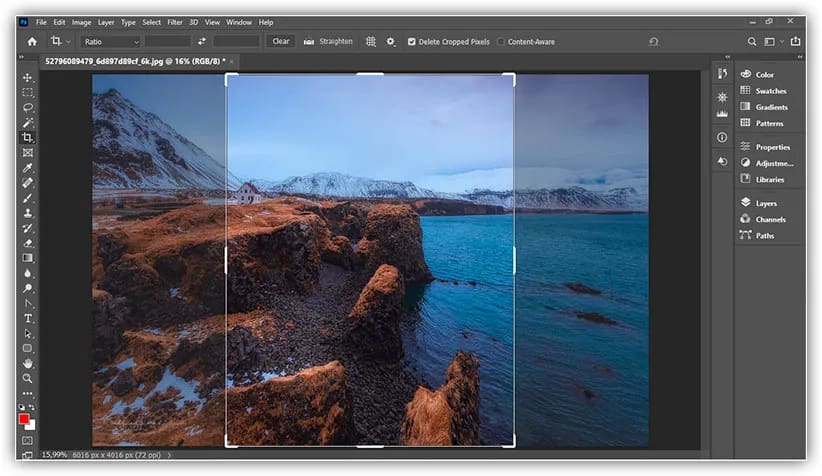Select the Magic Wand tool
Screen dimensions: 822x476
tap(28, 123)
